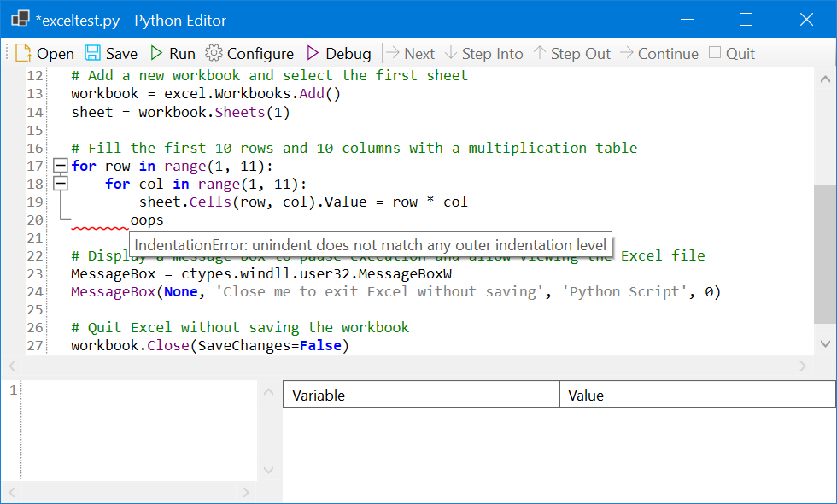The width and height of the screenshot is (837, 504).
Task: Click the Step Into button
Action: point(483,53)
